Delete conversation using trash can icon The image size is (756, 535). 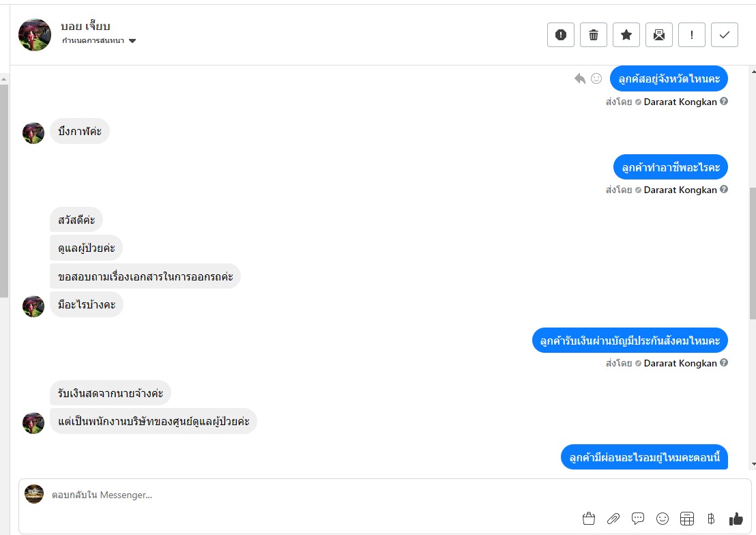pyautogui.click(x=594, y=35)
